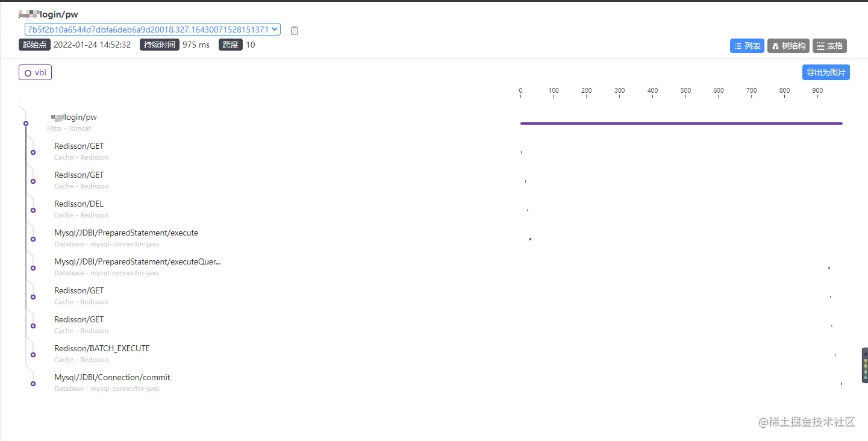The width and height of the screenshot is (868, 441).
Task: Click the 起始点 start time label
Action: pos(34,45)
